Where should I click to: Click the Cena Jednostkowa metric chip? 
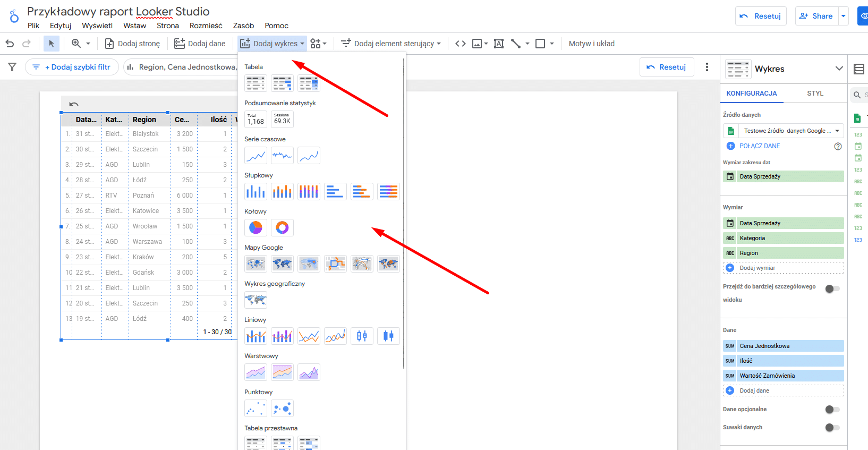pyautogui.click(x=784, y=346)
